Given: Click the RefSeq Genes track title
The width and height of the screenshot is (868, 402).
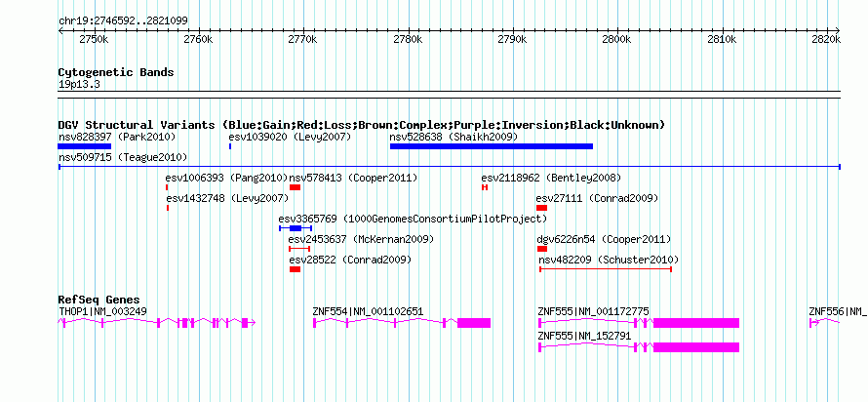Looking at the screenshot, I should tap(99, 300).
